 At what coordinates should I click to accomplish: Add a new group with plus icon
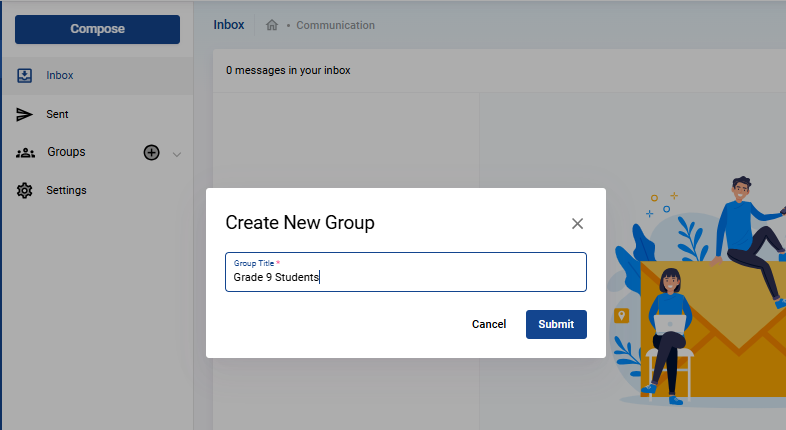pyautogui.click(x=151, y=152)
